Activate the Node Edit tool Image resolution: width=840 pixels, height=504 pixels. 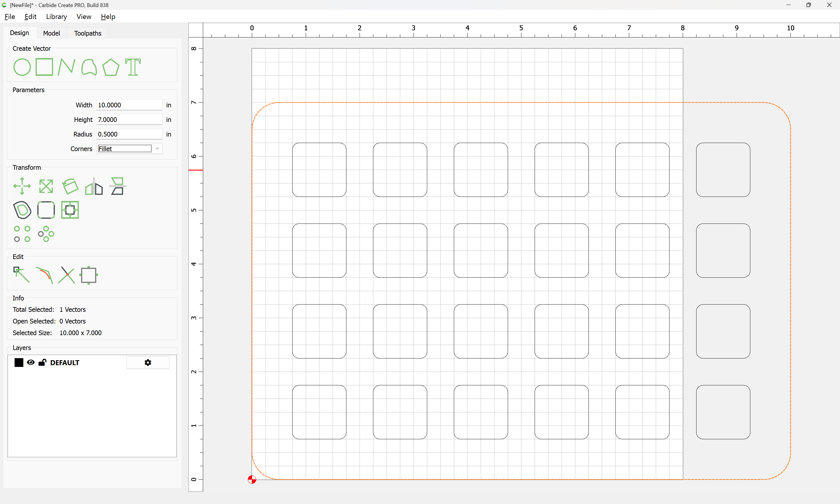21,275
